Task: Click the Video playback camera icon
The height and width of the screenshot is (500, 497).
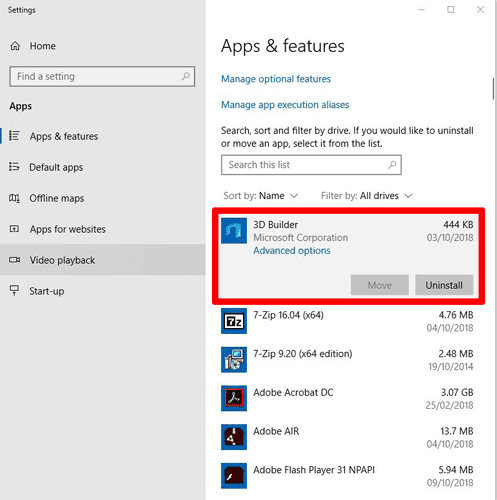Action: click(14, 260)
